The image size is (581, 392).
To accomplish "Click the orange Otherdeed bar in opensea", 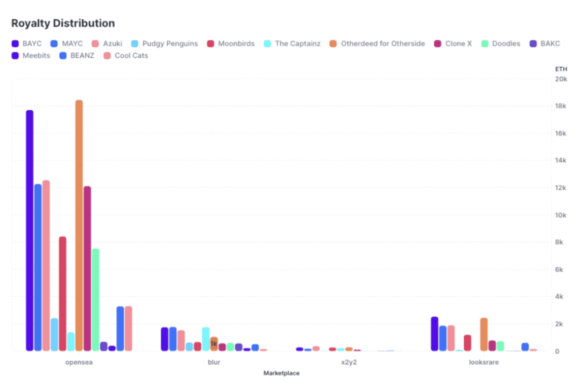I will pos(79,225).
